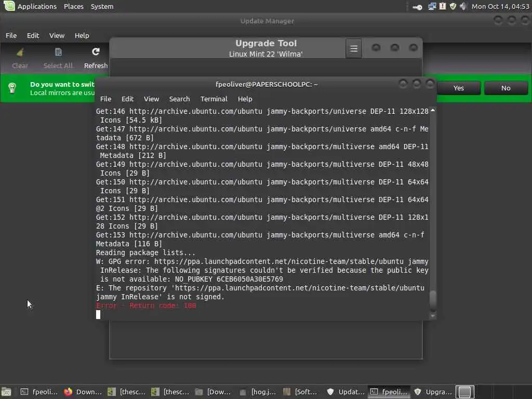This screenshot has height=399, width=532.
Task: Open the Update Manager Help menu
Action: point(82,36)
